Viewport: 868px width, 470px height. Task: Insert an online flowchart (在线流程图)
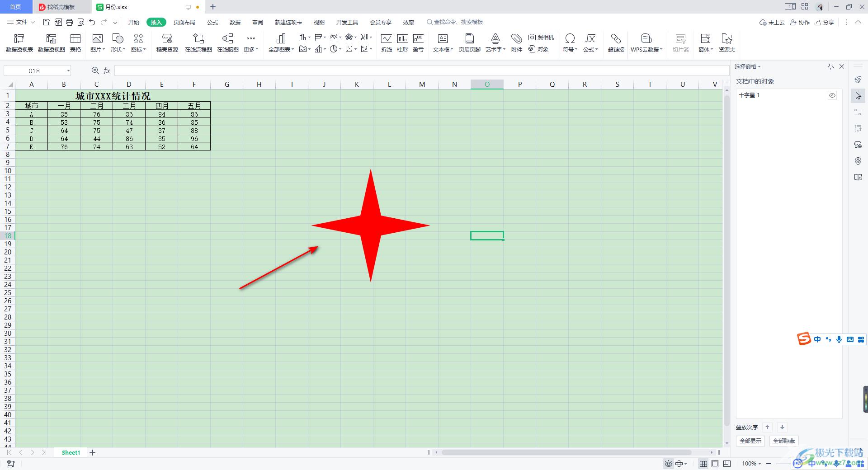tap(198, 43)
